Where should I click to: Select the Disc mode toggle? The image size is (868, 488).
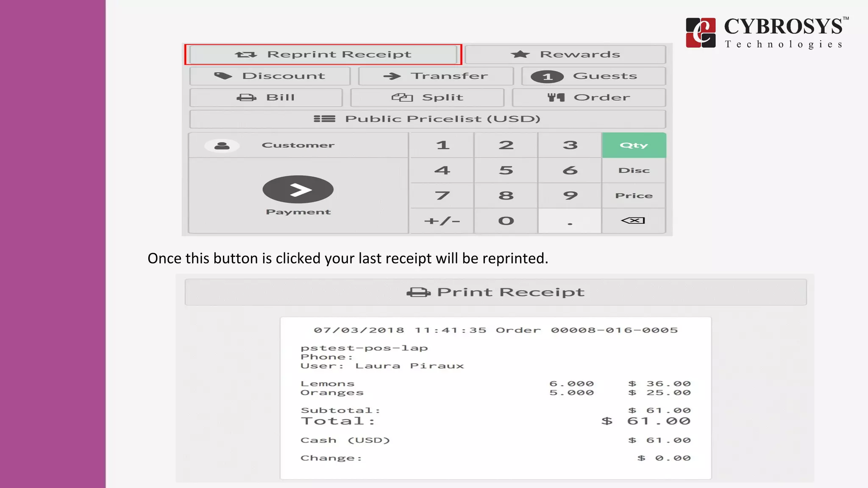(634, 170)
